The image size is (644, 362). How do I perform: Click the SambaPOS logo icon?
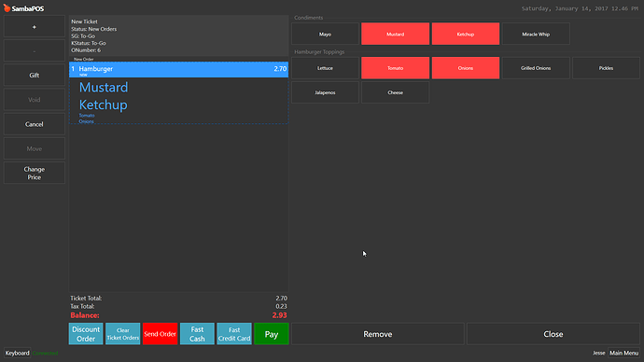[x=7, y=8]
